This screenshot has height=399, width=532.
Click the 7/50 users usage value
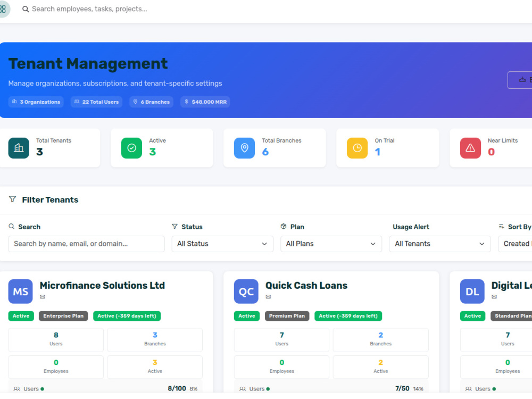[x=402, y=388]
